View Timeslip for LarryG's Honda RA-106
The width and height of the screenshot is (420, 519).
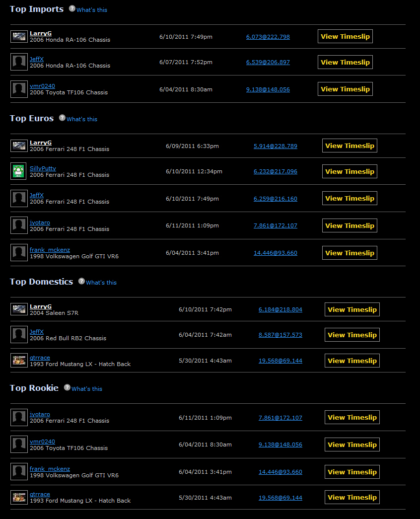click(345, 36)
